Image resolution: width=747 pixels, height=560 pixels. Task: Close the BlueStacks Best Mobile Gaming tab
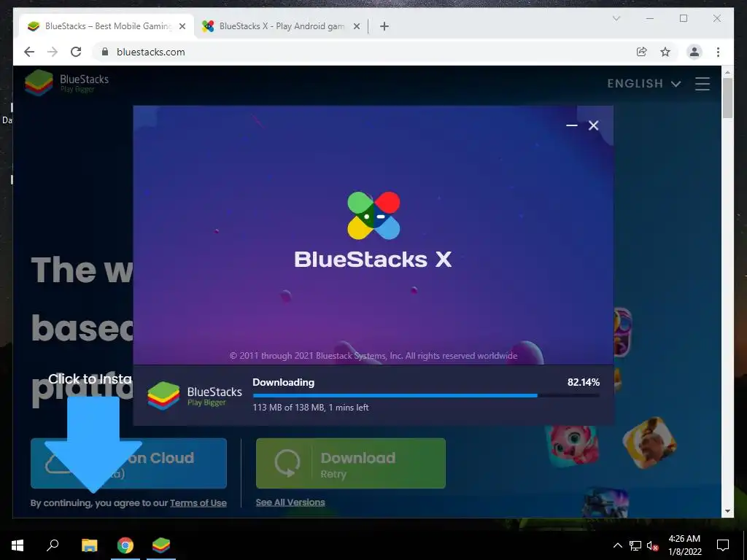182,26
